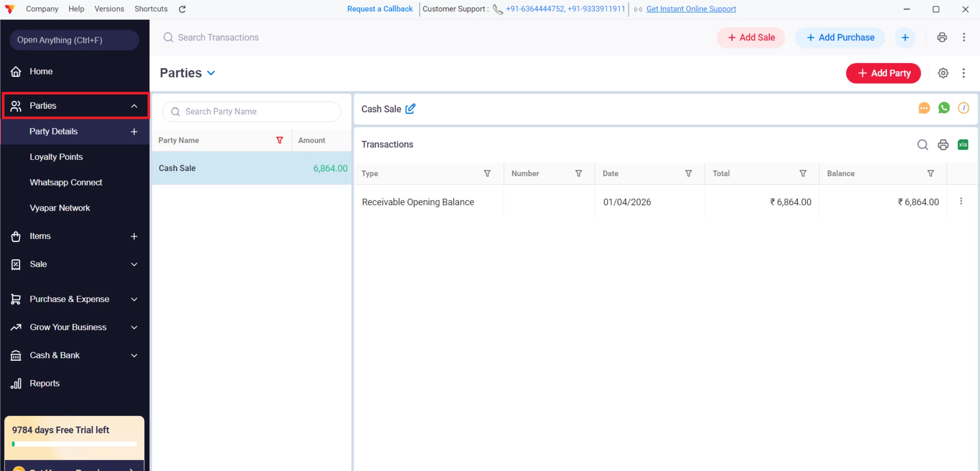The height and width of the screenshot is (471, 980).
Task: Refresh using the reload icon in menu bar
Action: [182, 9]
